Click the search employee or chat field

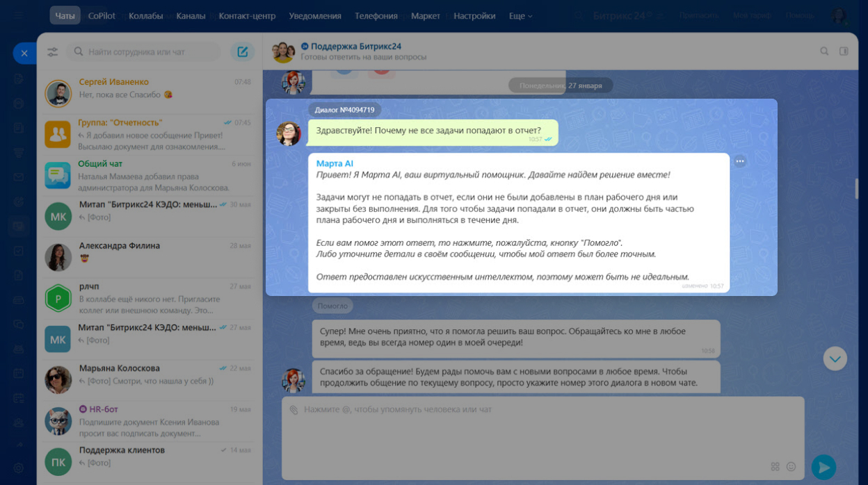143,51
